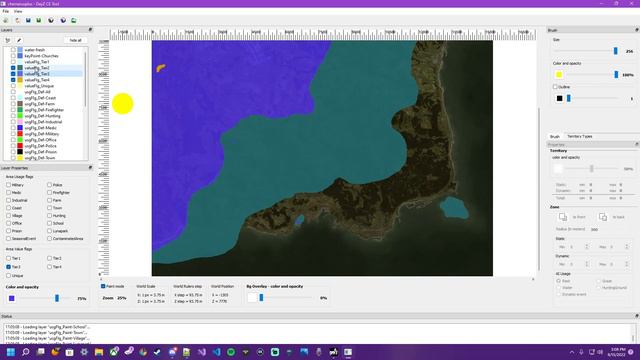Open the Xbox app from taskbar

tap(113, 352)
